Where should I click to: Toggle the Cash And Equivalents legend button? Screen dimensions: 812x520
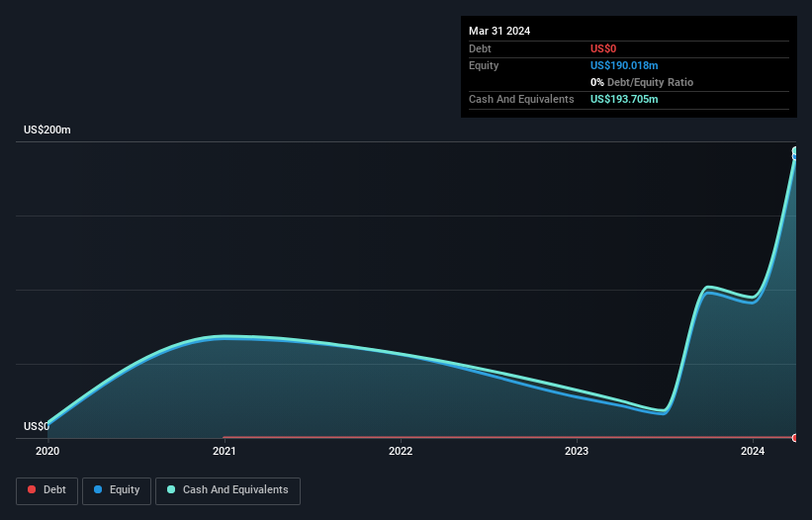click(227, 490)
